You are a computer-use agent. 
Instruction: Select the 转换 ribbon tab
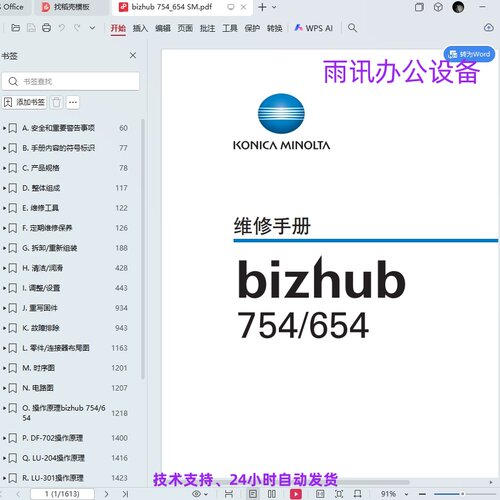click(274, 28)
